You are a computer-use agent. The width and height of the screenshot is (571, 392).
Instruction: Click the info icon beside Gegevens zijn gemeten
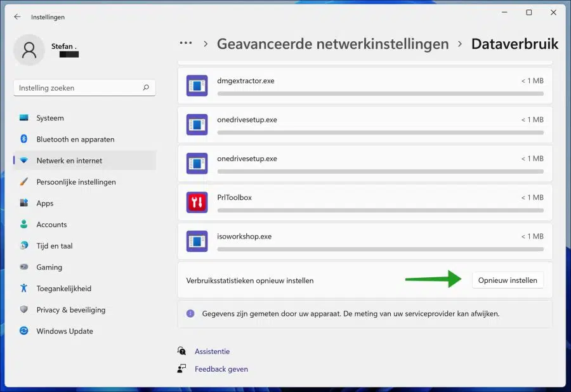coord(190,313)
